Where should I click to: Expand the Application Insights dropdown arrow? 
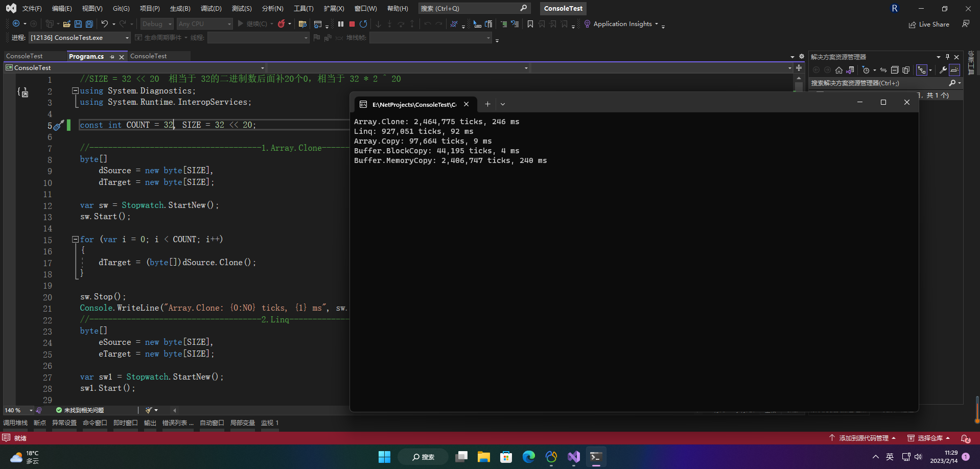657,24
